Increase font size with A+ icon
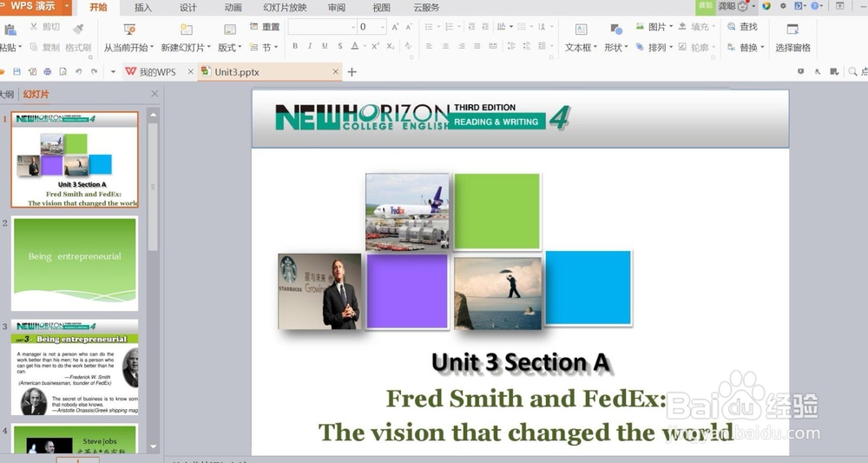 click(395, 27)
